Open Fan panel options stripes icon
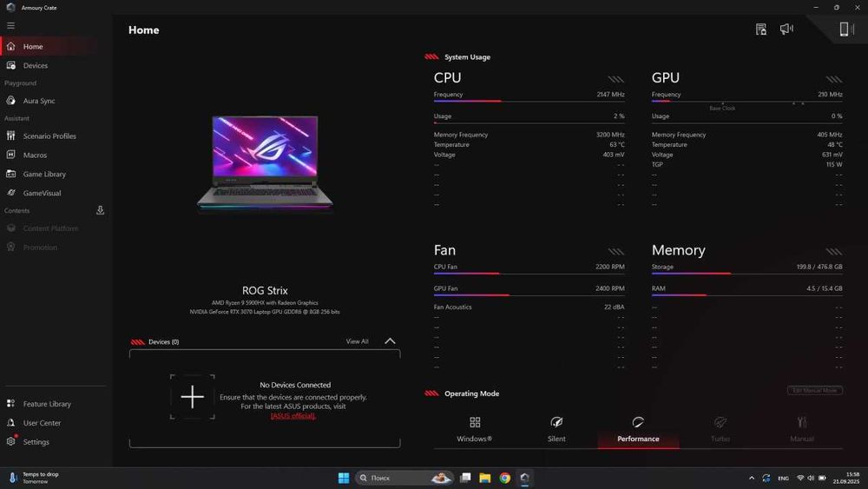The height and width of the screenshot is (489, 868). pyautogui.click(x=616, y=251)
